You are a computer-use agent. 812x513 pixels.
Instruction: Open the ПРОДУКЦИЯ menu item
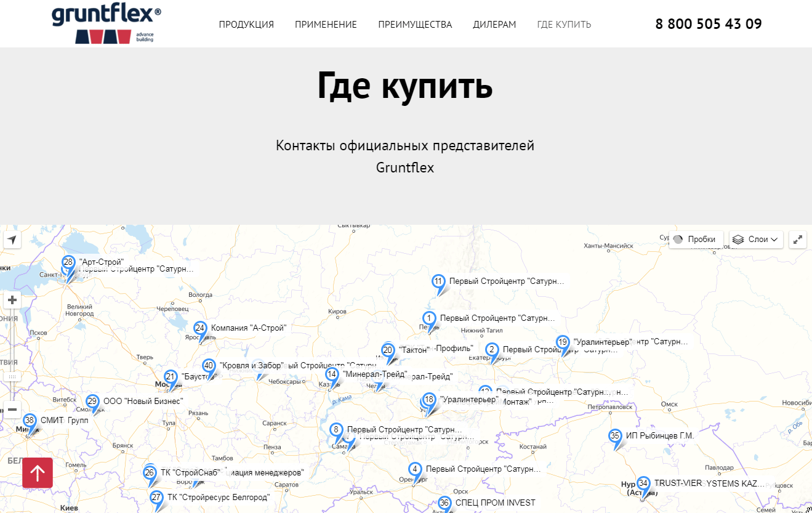(246, 25)
